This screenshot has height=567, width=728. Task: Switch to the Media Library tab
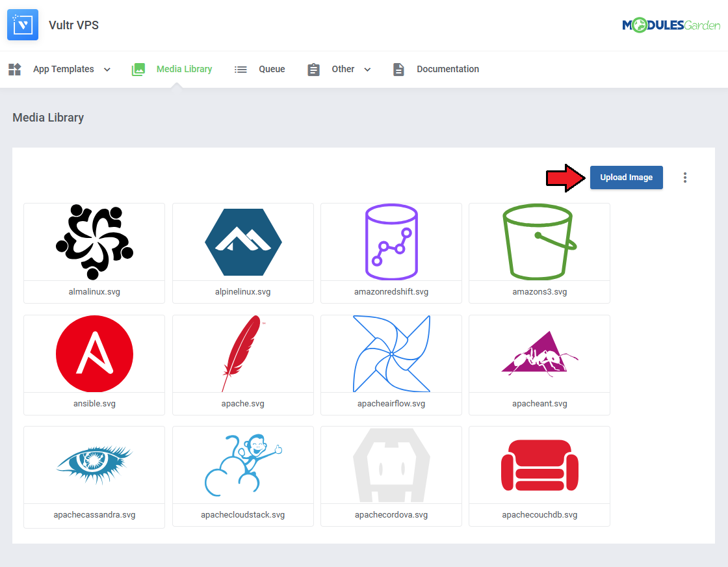(185, 69)
